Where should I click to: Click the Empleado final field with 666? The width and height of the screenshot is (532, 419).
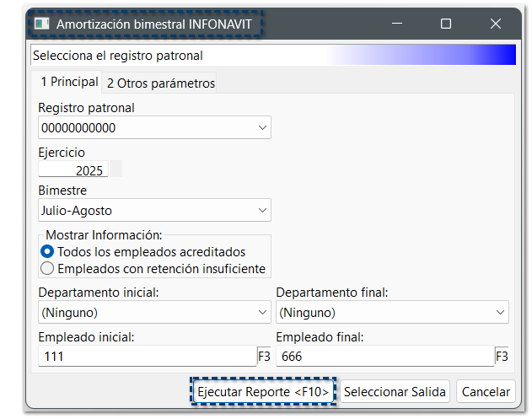pyautogui.click(x=384, y=357)
